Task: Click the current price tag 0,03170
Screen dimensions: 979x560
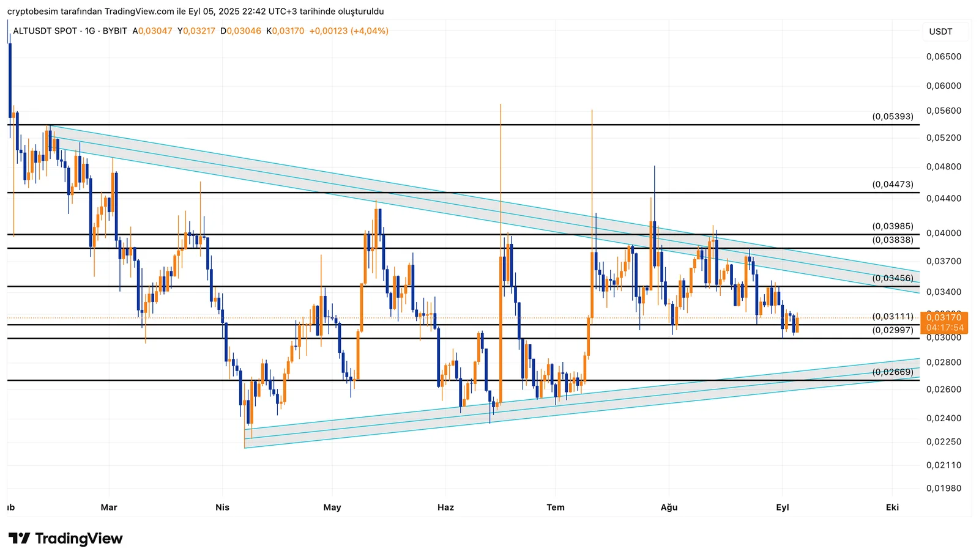Action: point(944,317)
